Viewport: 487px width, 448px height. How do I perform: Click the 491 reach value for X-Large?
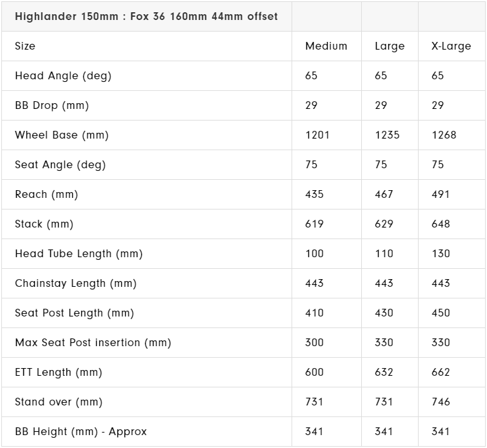pos(441,195)
